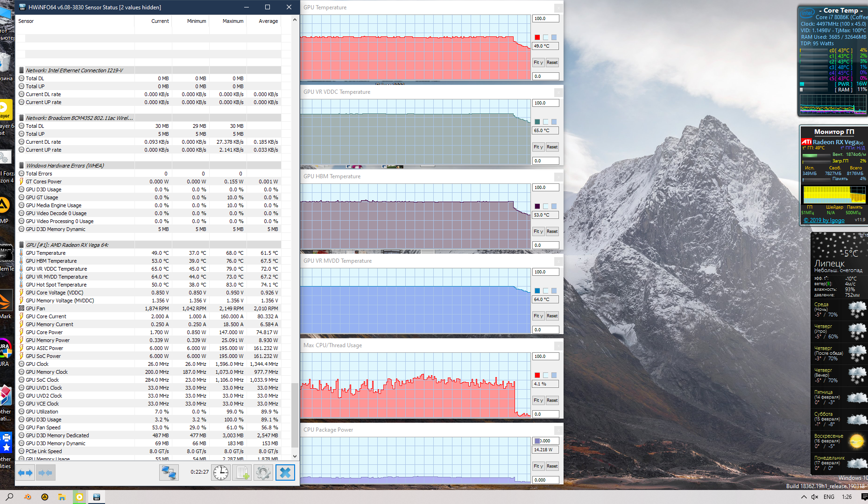Pick the dark purple swatch in GPU HBM graph

point(537,206)
